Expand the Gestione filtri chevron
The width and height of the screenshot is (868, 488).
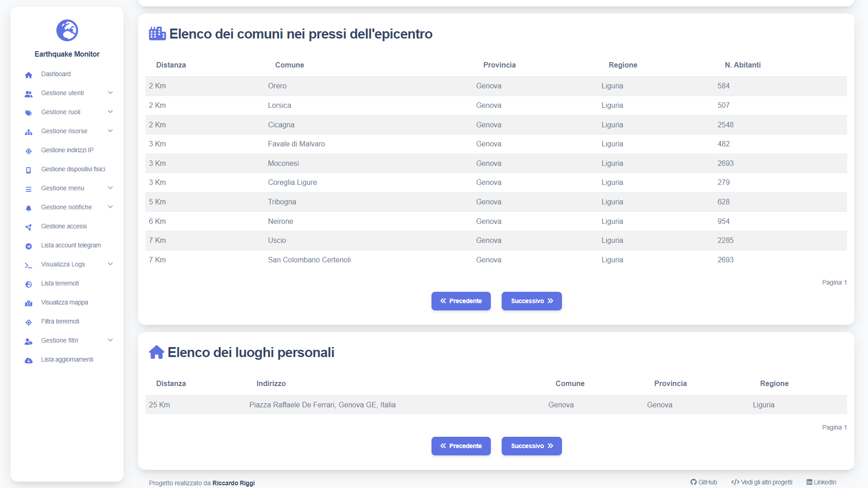coord(110,340)
